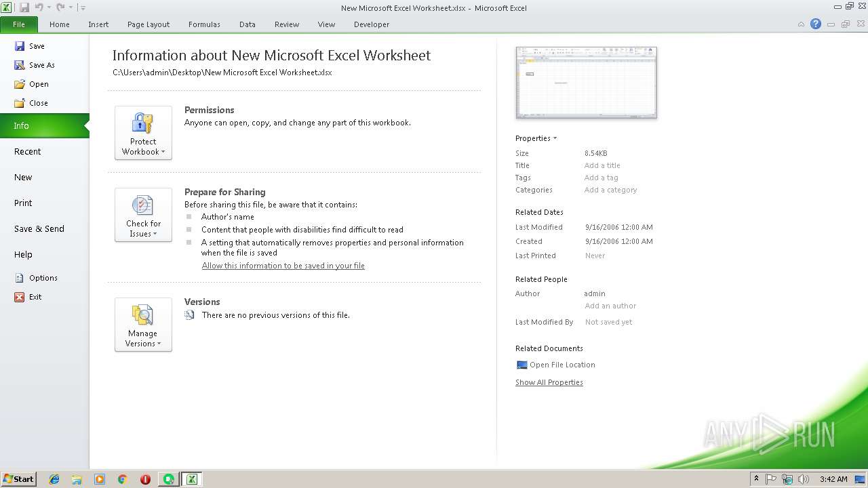This screenshot has width=868, height=488.
Task: Click the Save icon in Quick Access Toolbar
Action: [24, 7]
